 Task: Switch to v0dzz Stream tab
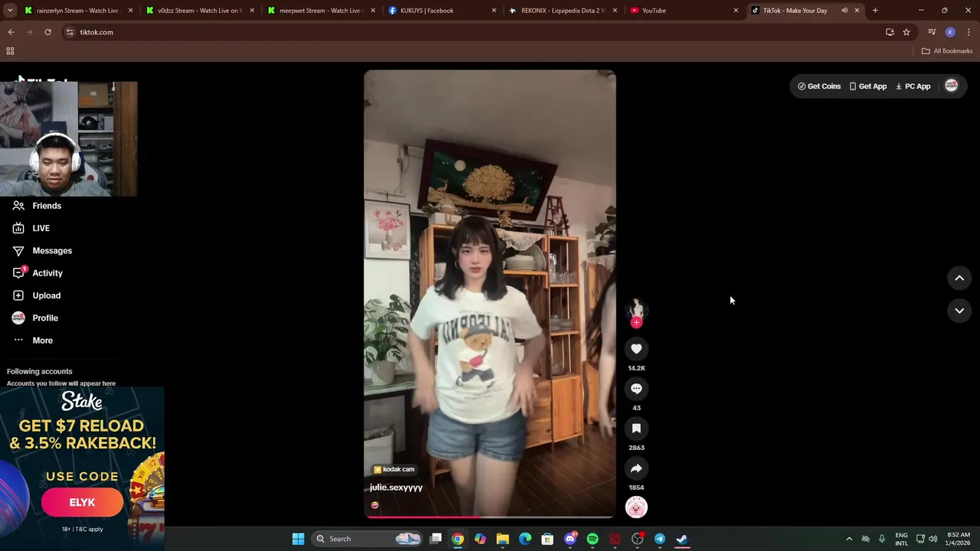201,11
